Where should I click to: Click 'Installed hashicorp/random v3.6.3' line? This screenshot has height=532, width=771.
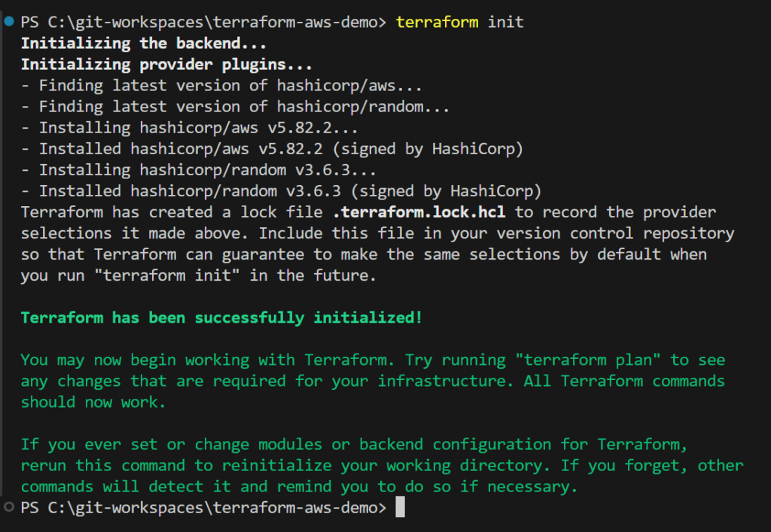[281, 191]
